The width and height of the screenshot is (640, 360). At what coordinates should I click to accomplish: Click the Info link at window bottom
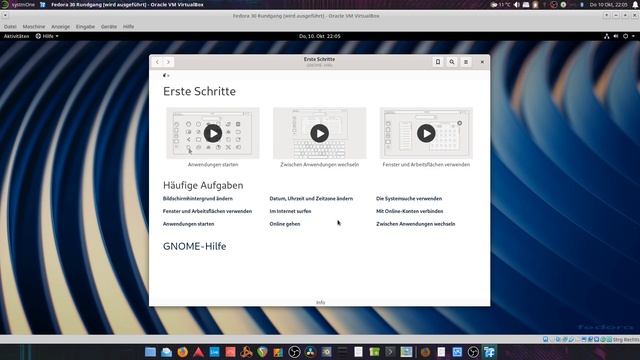[x=320, y=302]
